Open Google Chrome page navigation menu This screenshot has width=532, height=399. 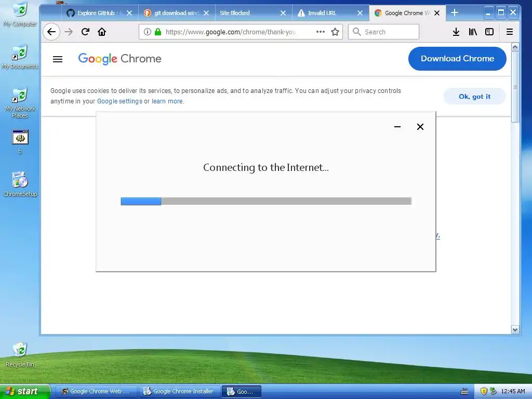tap(58, 59)
